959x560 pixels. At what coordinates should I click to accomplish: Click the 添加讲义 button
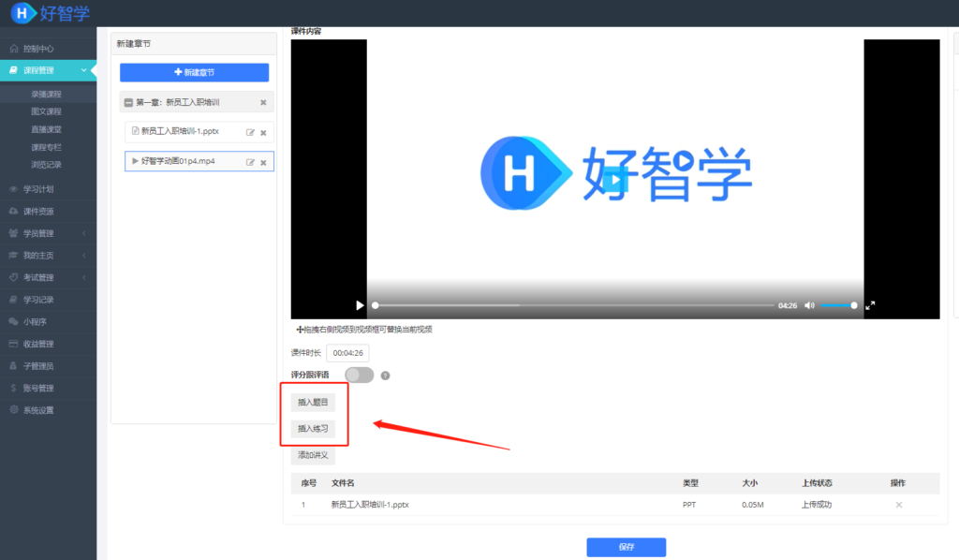313,455
